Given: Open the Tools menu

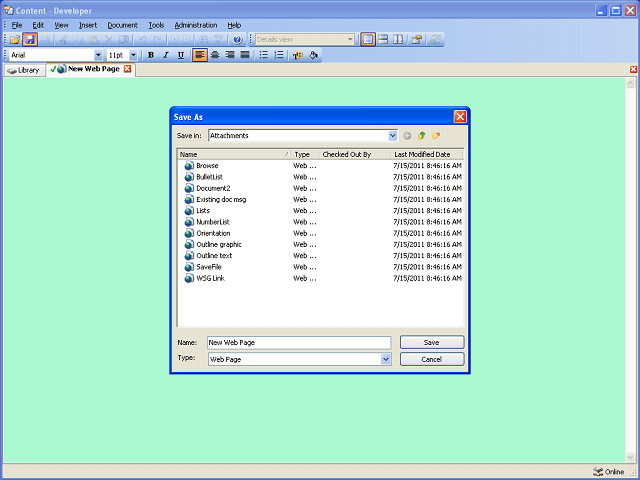Looking at the screenshot, I should coord(156,25).
